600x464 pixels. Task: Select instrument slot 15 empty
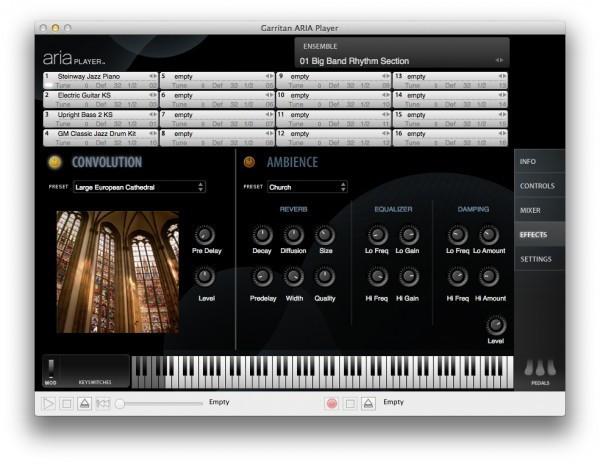(450, 119)
